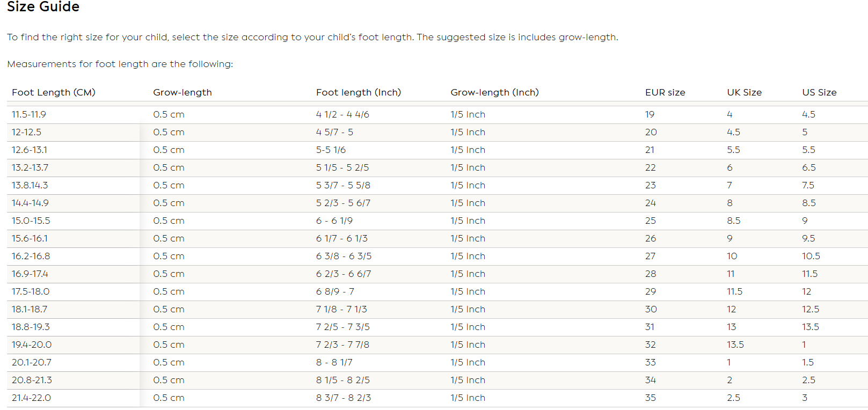Click the US Size column header
Image resolution: width=868 pixels, height=410 pixels.
point(819,92)
